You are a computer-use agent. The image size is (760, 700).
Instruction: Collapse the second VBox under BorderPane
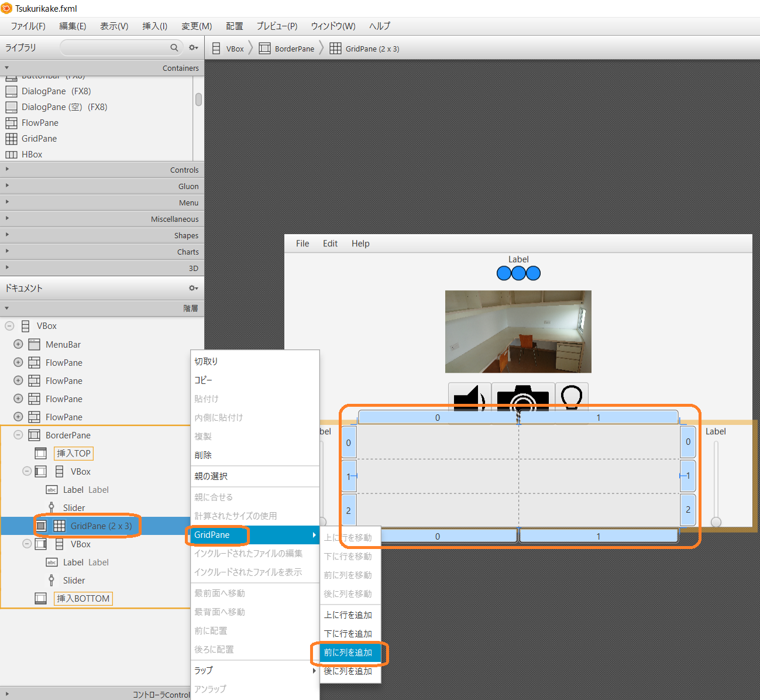tap(26, 544)
